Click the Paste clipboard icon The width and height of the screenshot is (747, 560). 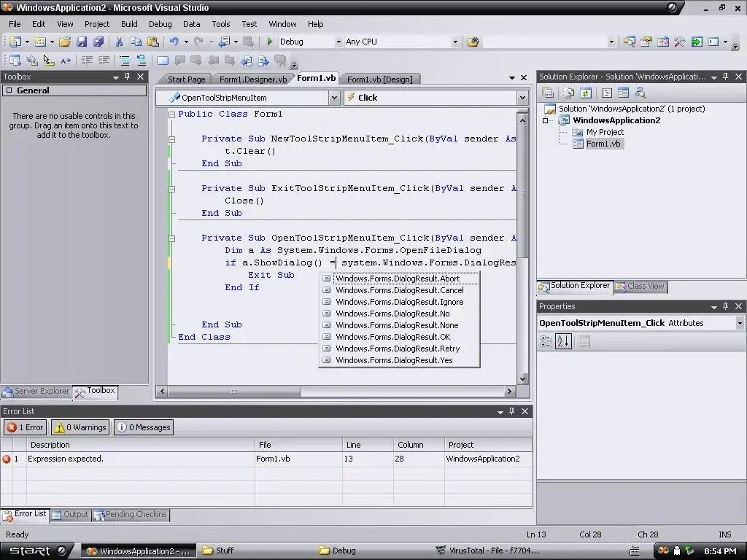click(153, 42)
